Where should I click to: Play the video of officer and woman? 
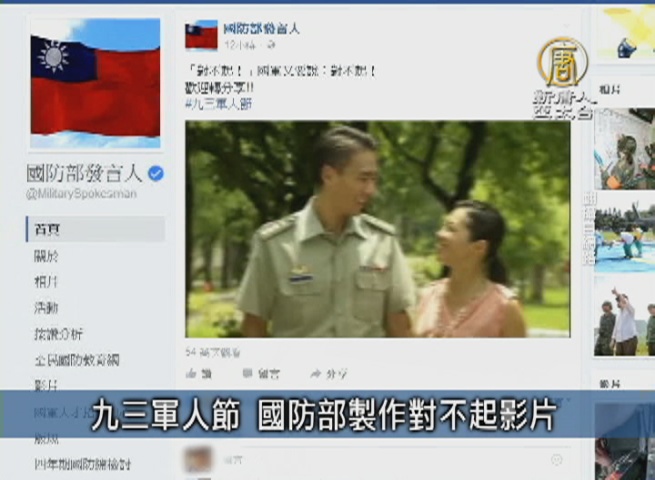click(378, 229)
